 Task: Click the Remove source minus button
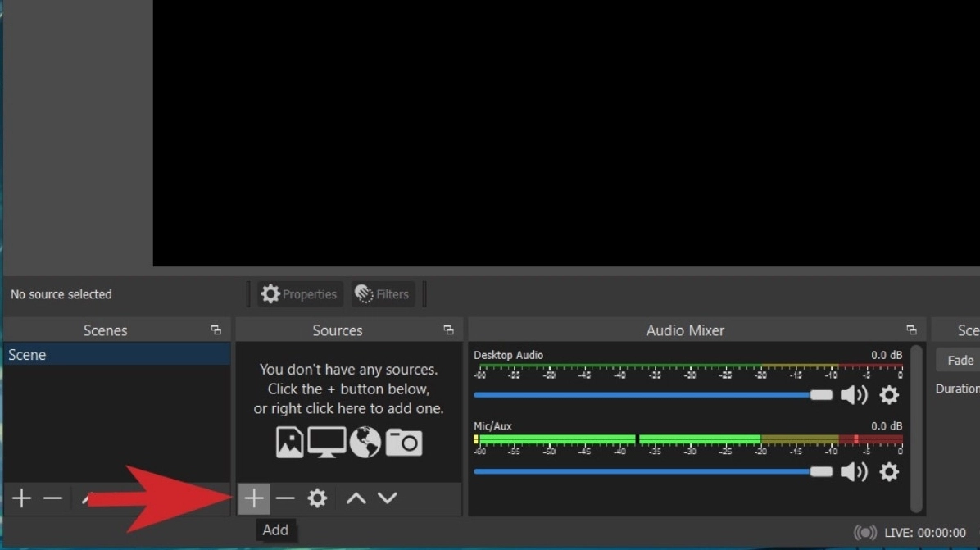tap(285, 498)
